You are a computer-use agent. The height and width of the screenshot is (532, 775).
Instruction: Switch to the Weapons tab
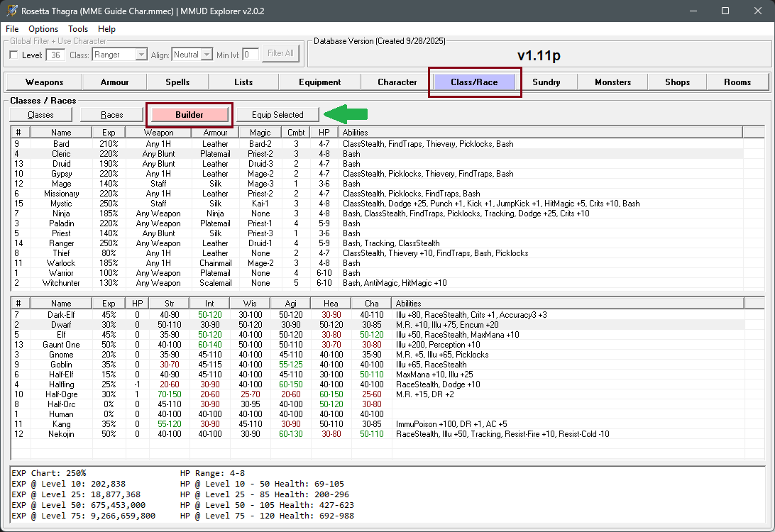tap(44, 82)
